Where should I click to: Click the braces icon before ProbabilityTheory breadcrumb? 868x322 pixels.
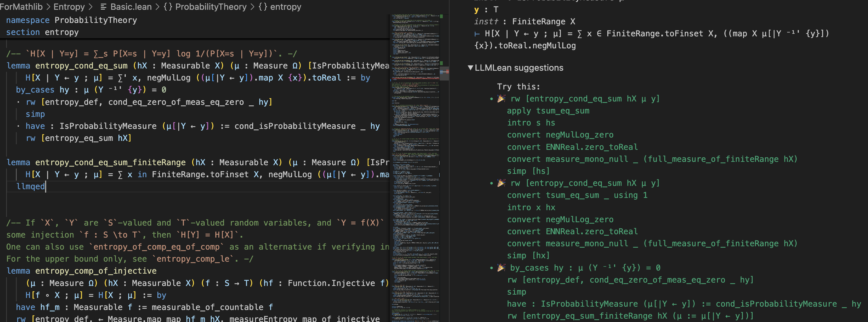pos(168,7)
